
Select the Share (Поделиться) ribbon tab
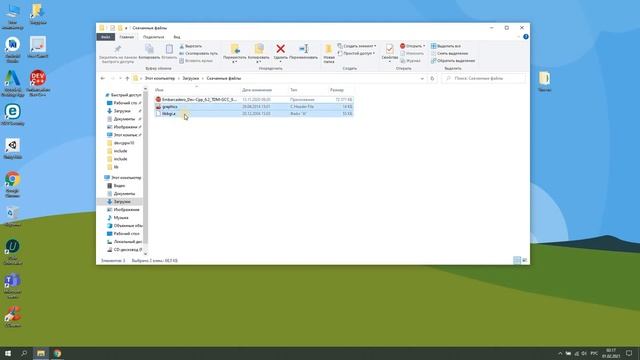[x=153, y=37]
